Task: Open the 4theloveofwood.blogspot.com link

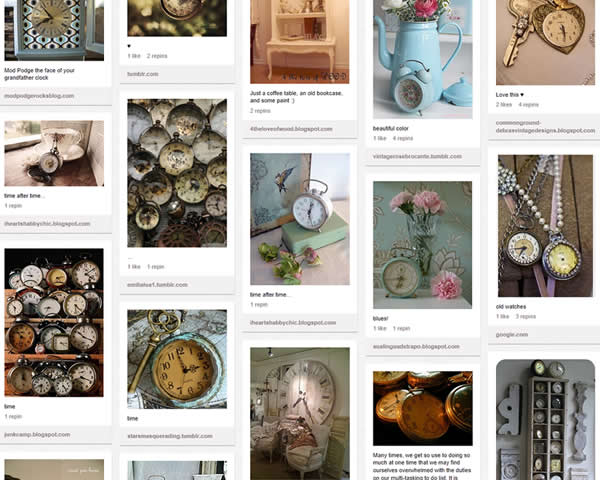Action: click(x=291, y=129)
